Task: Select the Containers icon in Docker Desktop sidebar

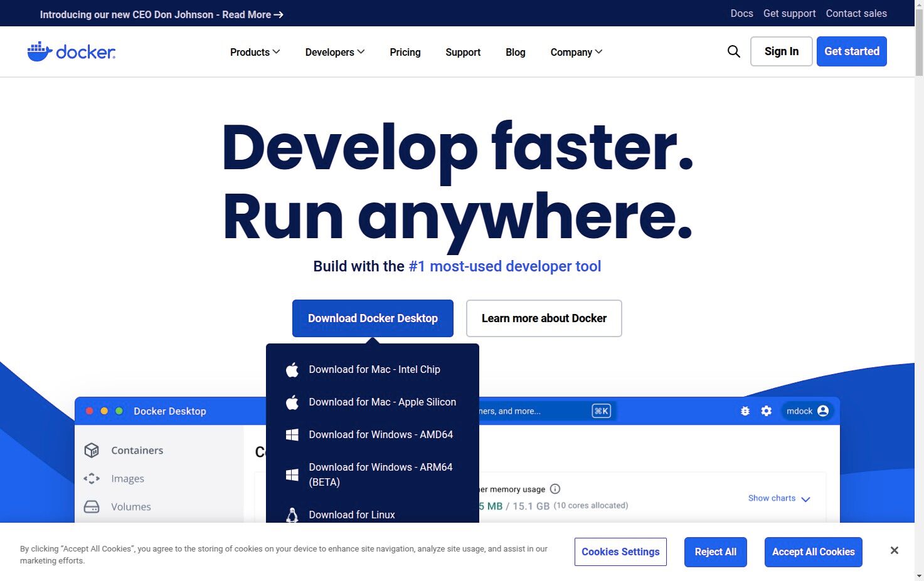Action: coord(92,450)
